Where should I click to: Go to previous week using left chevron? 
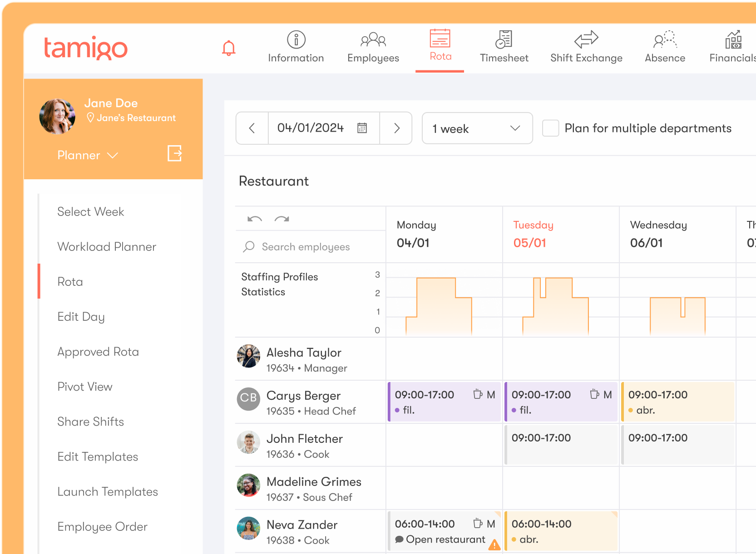pyautogui.click(x=252, y=128)
